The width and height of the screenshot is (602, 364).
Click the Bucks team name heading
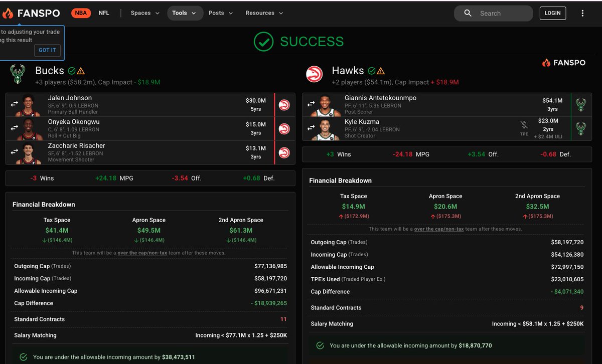tap(50, 71)
